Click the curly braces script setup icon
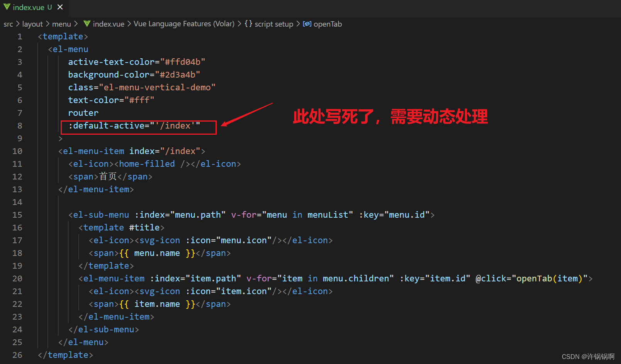The height and width of the screenshot is (364, 621). point(248,24)
